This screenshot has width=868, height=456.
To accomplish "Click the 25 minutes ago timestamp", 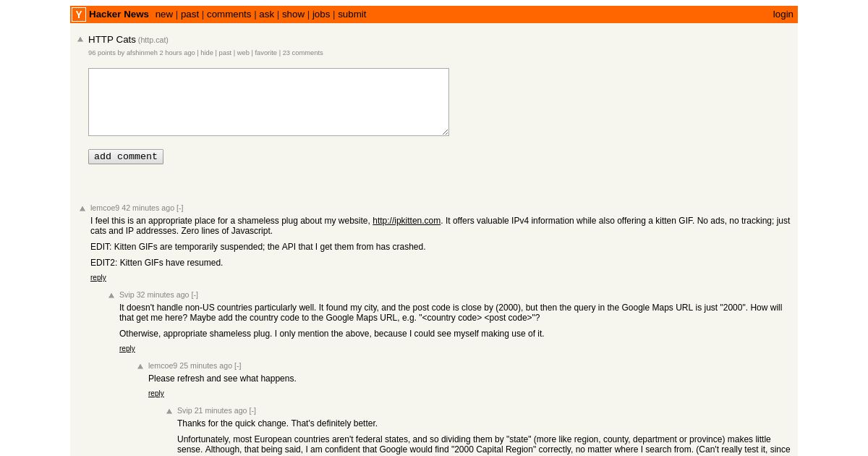I will tap(206, 366).
